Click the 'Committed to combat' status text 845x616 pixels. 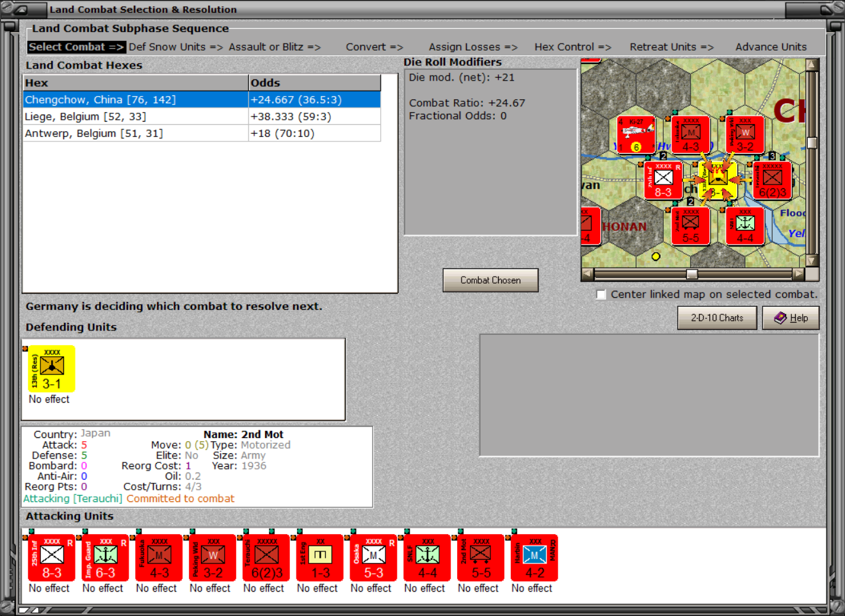[181, 499]
